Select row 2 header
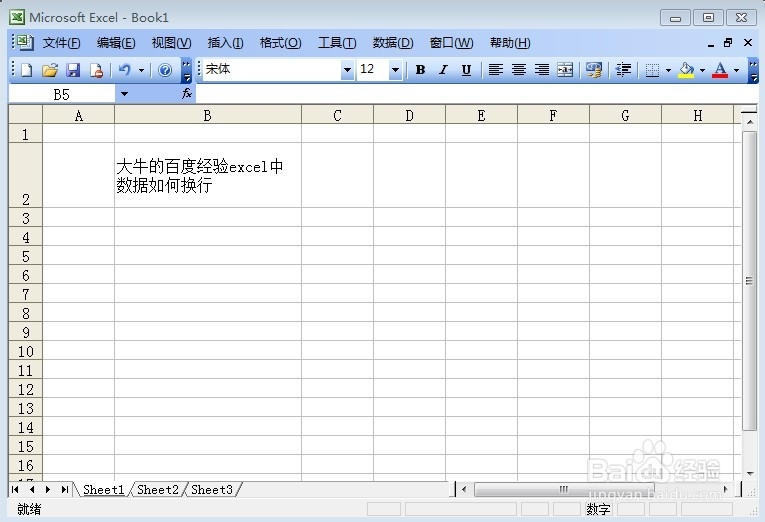765x522 pixels. pos(26,175)
